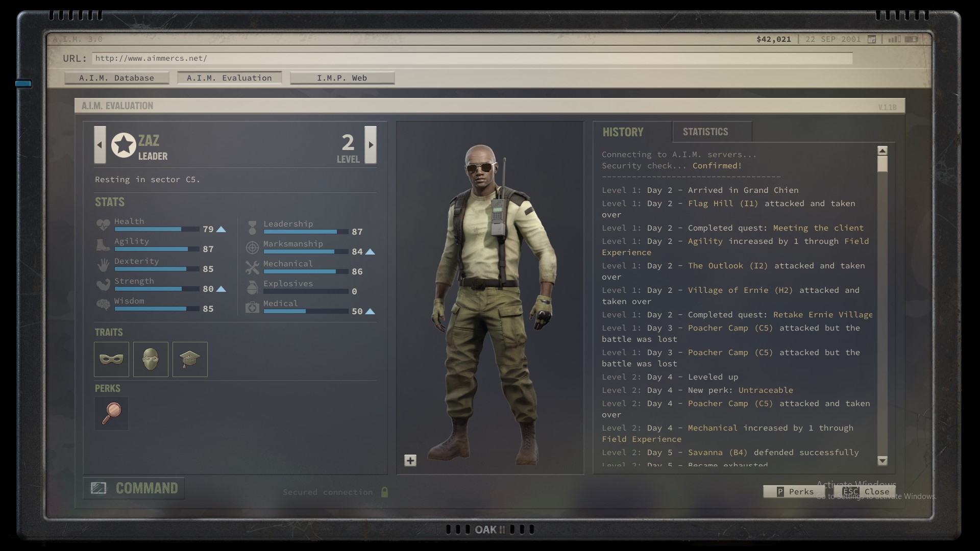Click the Leadership stat bar
The width and height of the screenshot is (980, 551).
click(x=306, y=232)
